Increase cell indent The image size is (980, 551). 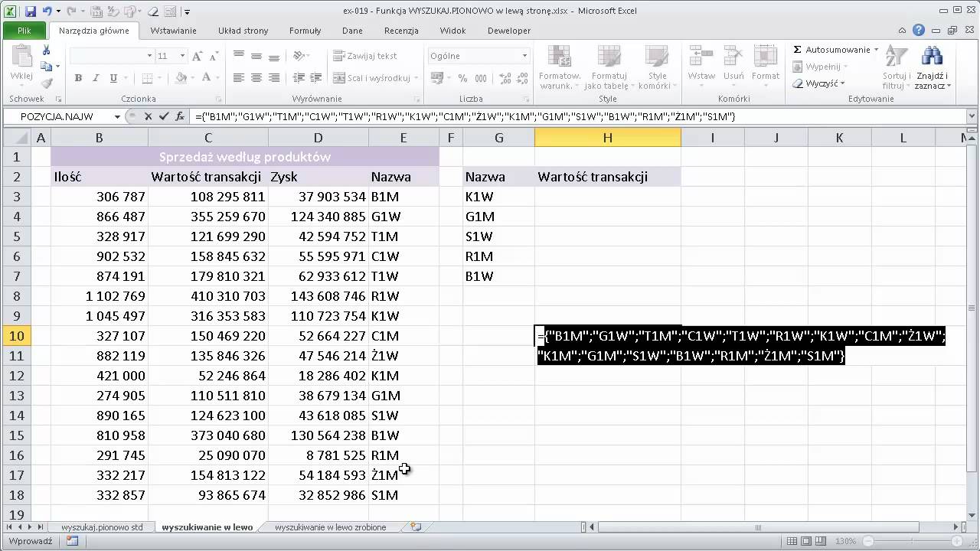pyautogui.click(x=315, y=78)
